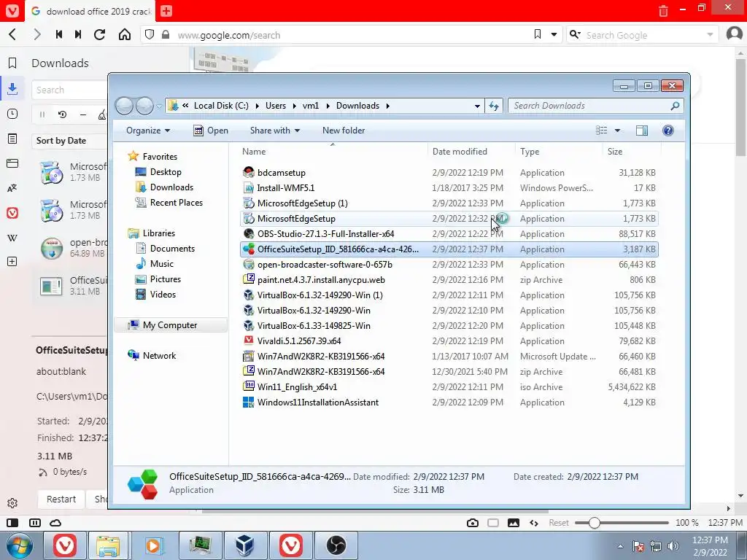Viewport: 747px width, 560px height.
Task: Open the History panel clock icon
Action: coord(12,114)
